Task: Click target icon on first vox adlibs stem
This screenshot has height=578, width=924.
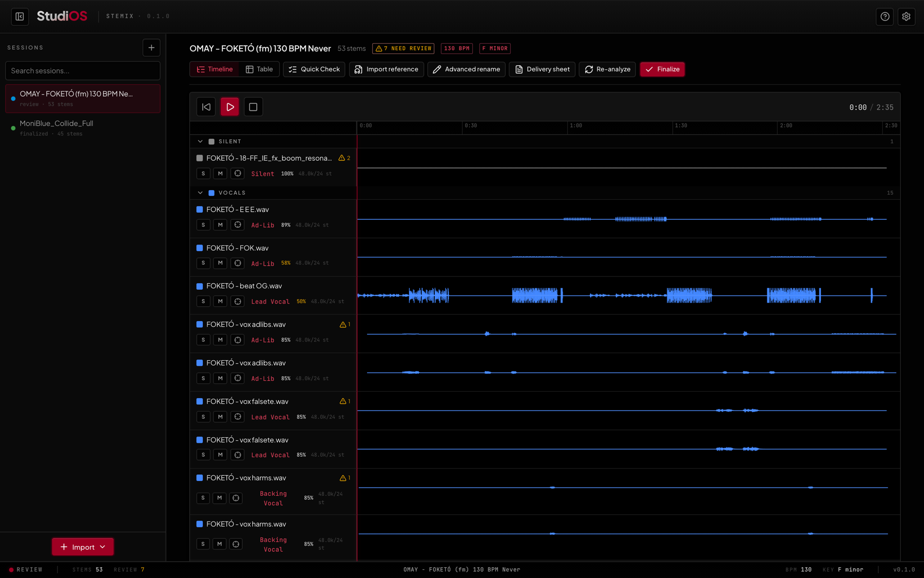Action: click(x=238, y=340)
